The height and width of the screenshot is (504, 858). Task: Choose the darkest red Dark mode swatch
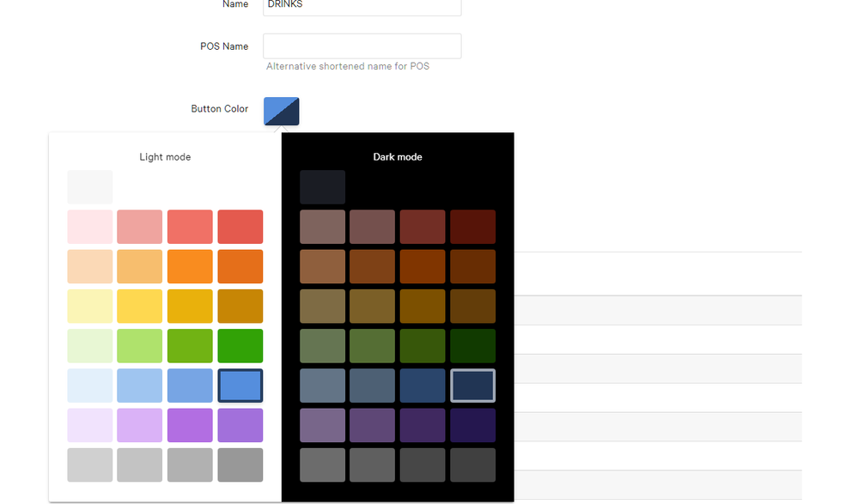[473, 227]
